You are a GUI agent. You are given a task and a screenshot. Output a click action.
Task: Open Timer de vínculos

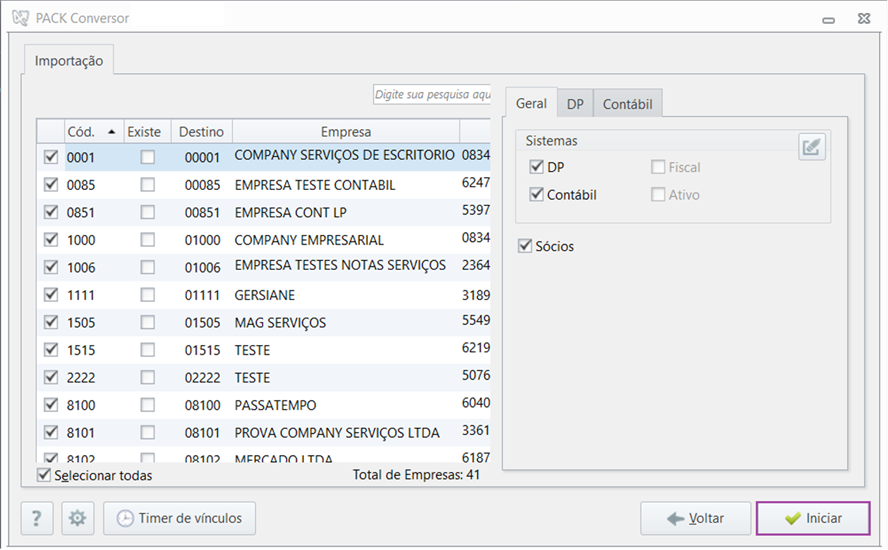(x=179, y=518)
